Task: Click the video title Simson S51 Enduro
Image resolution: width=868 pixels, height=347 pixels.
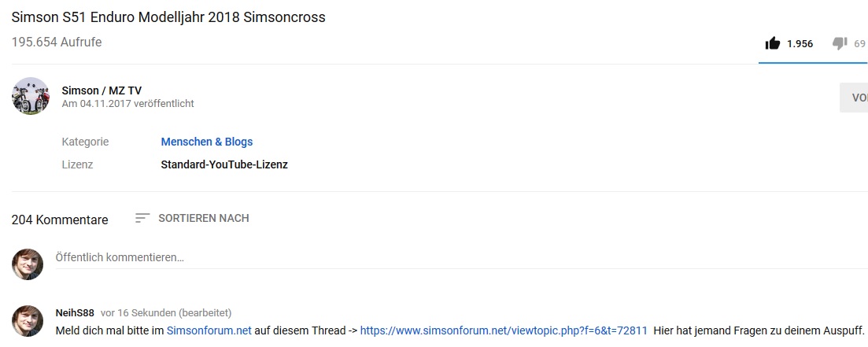Action: pyautogui.click(x=168, y=17)
